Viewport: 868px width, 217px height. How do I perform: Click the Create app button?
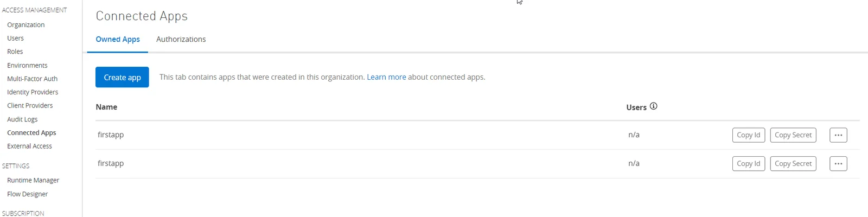point(122,77)
